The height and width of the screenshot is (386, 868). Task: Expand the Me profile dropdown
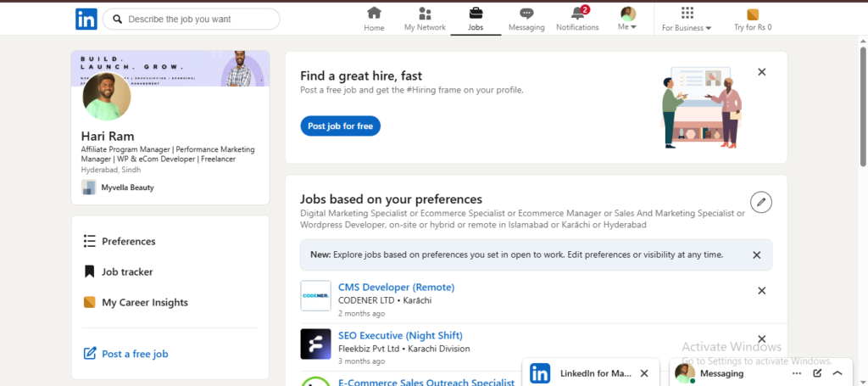coord(628,19)
